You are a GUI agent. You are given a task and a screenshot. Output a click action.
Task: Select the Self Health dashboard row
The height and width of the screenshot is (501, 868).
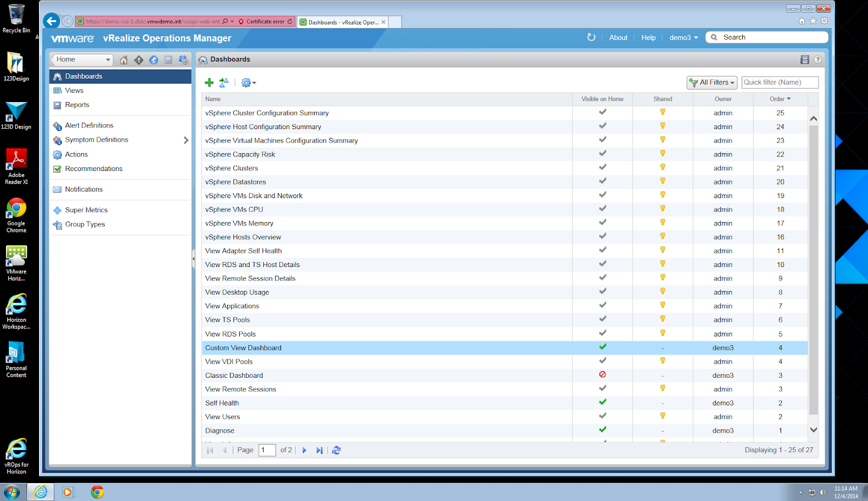click(505, 403)
